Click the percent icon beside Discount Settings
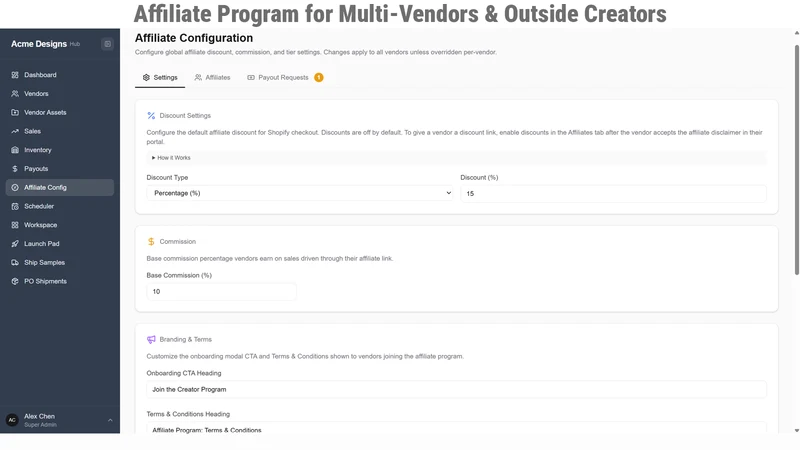800x450 pixels. coord(151,116)
